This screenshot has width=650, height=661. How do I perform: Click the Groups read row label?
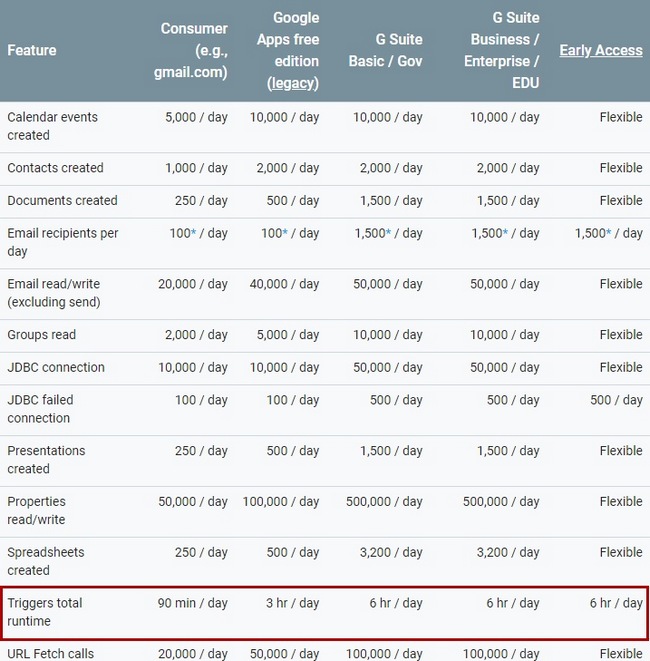coord(41,335)
